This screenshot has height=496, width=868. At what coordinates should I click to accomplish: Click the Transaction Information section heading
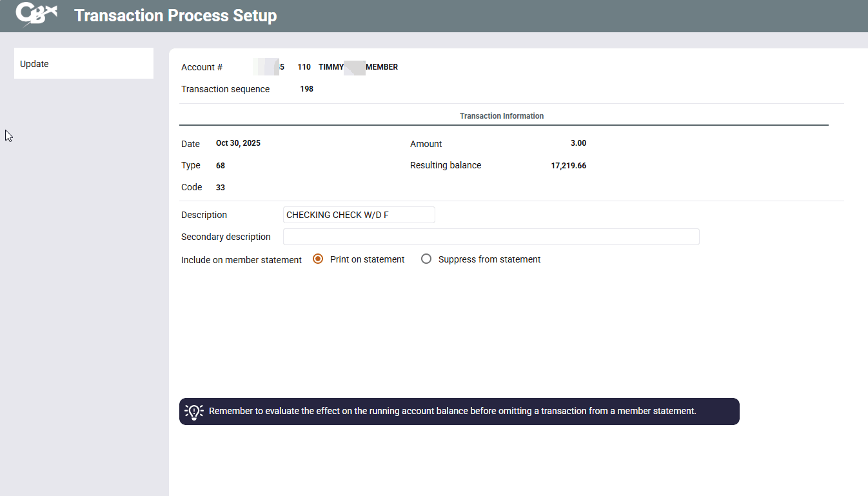pyautogui.click(x=502, y=116)
